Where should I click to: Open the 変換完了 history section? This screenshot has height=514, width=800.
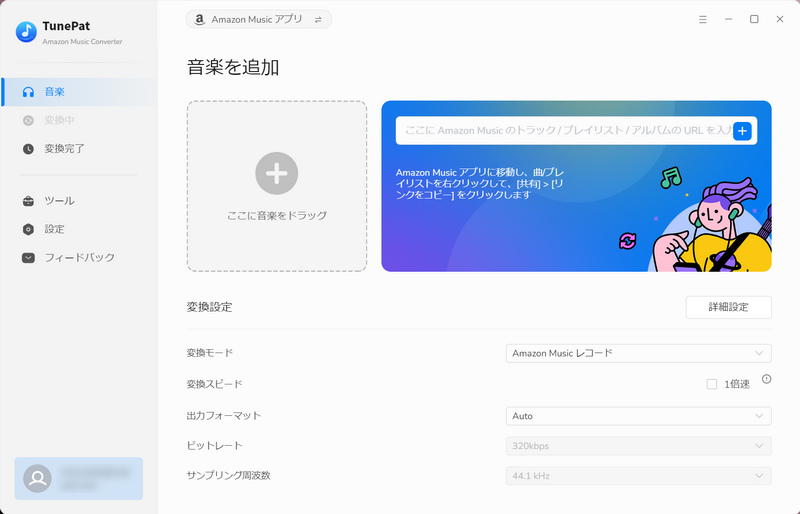[79, 149]
